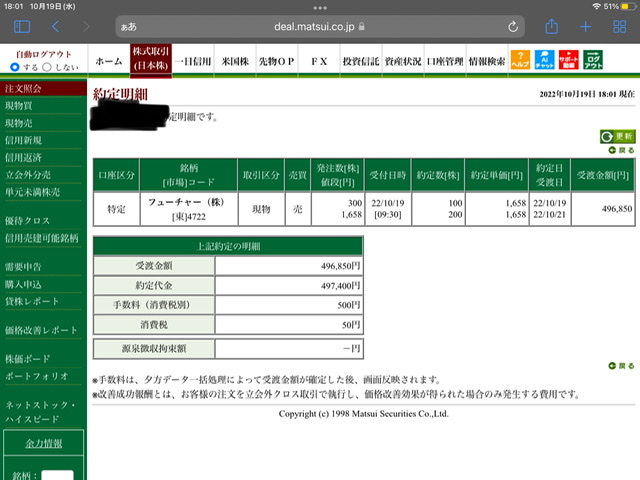
Task: Open the Safari share icon
Action: 551,26
